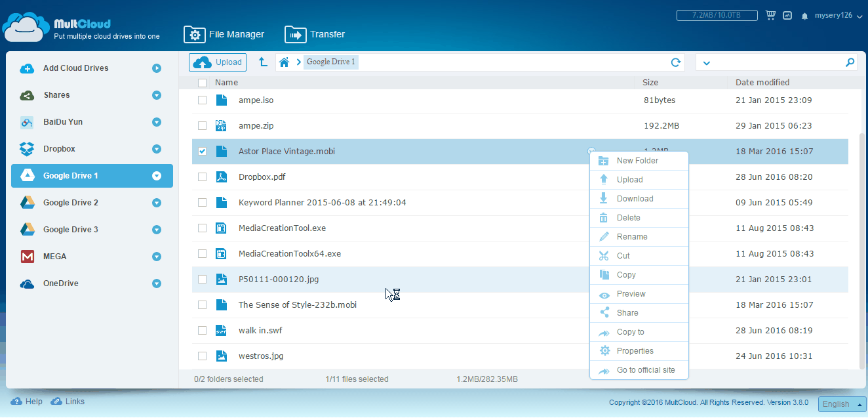Choose Download from the context menu
868x418 pixels.
click(x=635, y=199)
